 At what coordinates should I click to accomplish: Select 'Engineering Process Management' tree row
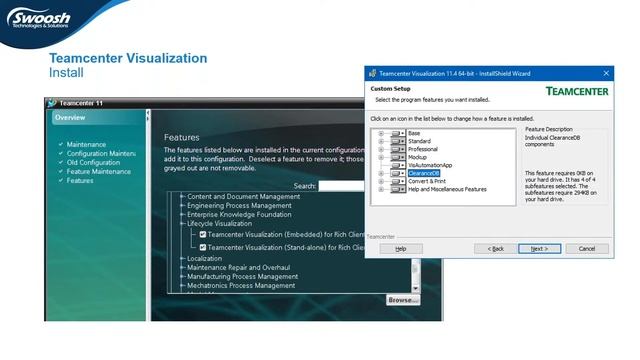(x=240, y=206)
